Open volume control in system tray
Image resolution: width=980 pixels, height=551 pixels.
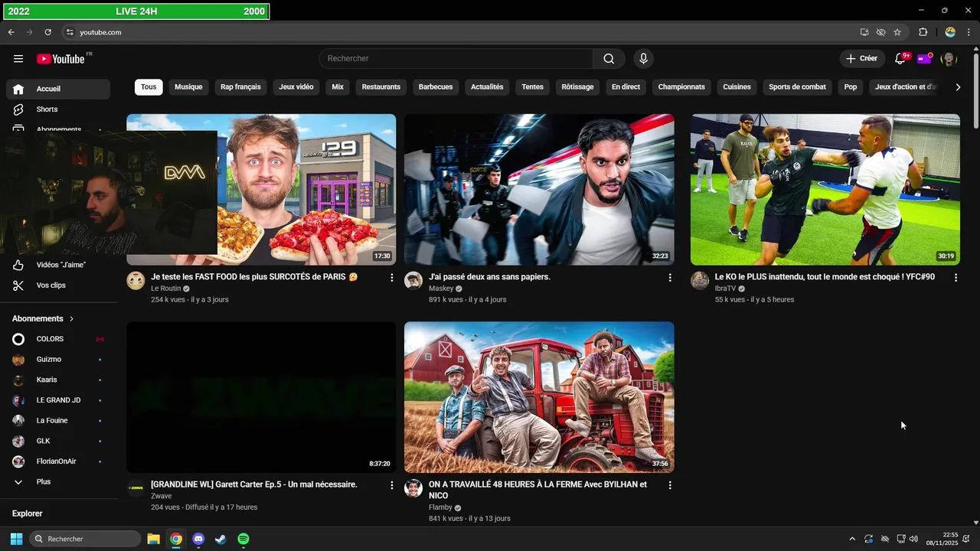[x=913, y=539]
